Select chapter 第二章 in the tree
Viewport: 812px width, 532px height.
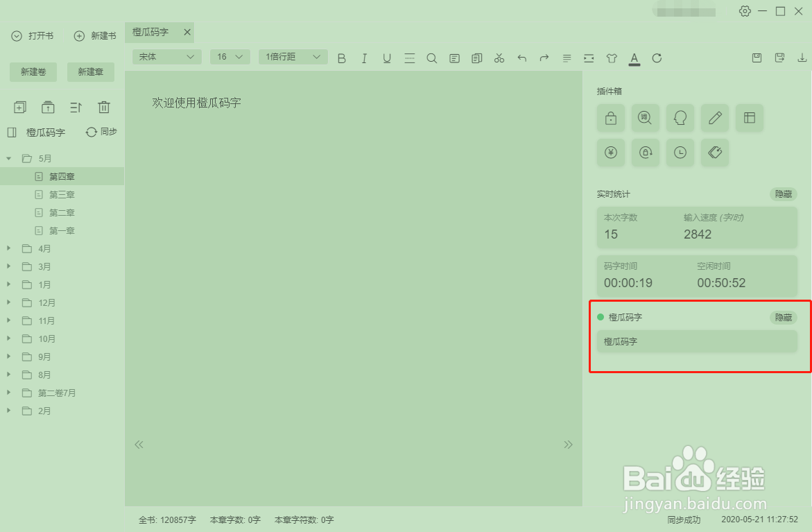[62, 212]
